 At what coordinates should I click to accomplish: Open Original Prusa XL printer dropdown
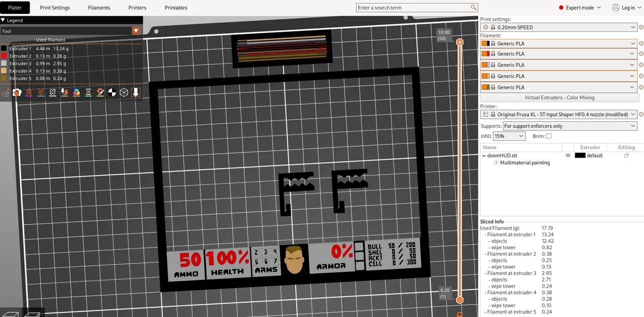pos(559,115)
